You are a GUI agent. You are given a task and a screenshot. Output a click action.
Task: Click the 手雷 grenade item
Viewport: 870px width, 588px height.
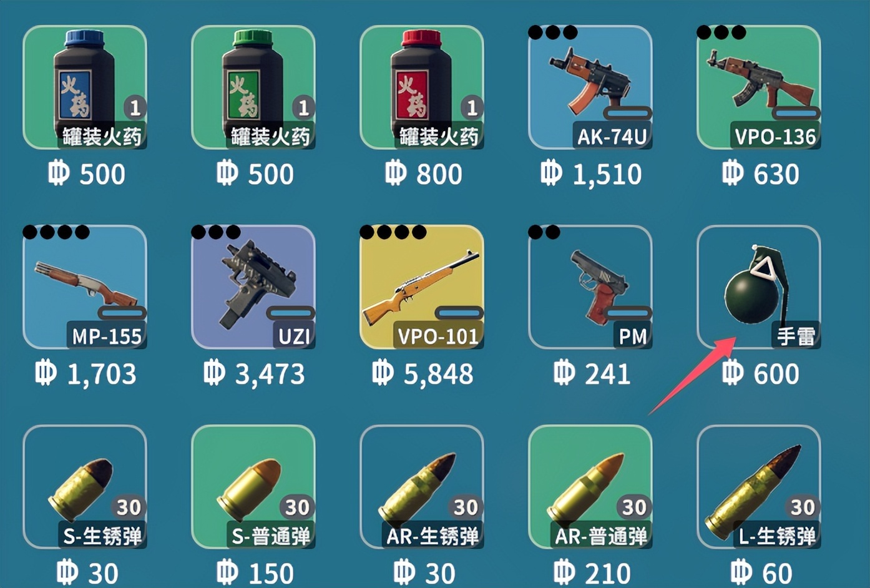point(759,287)
